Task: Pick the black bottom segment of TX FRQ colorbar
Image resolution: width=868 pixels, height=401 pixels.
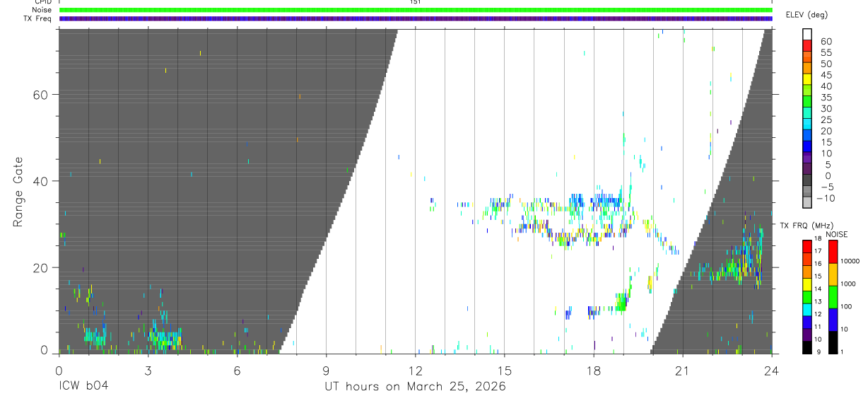Action: point(807,347)
